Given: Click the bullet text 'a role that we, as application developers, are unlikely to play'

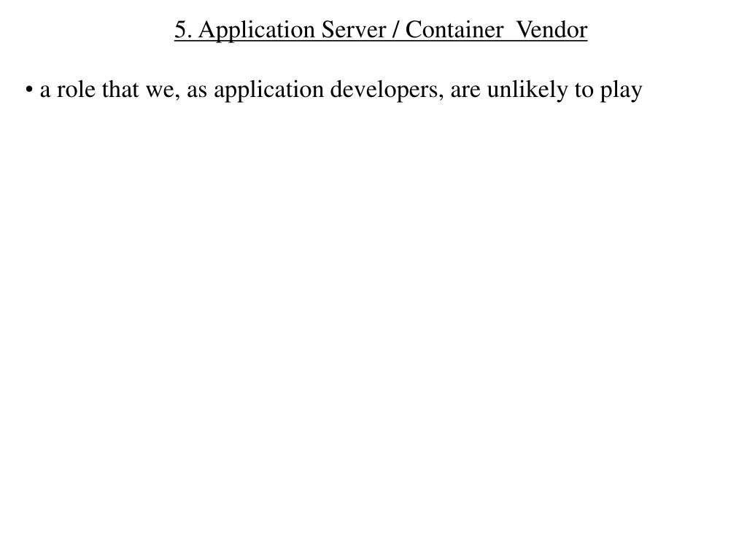Looking at the screenshot, I should tap(341, 90).
